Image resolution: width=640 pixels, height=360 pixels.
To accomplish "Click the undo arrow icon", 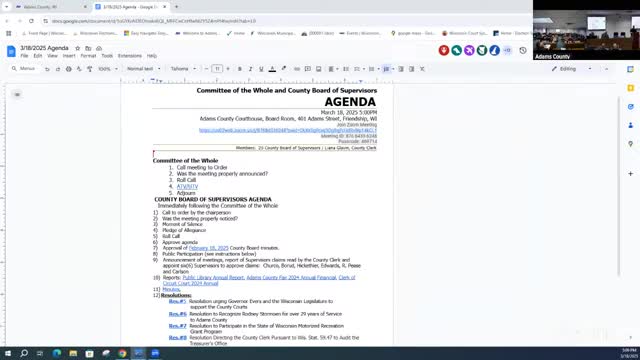I will (47, 69).
